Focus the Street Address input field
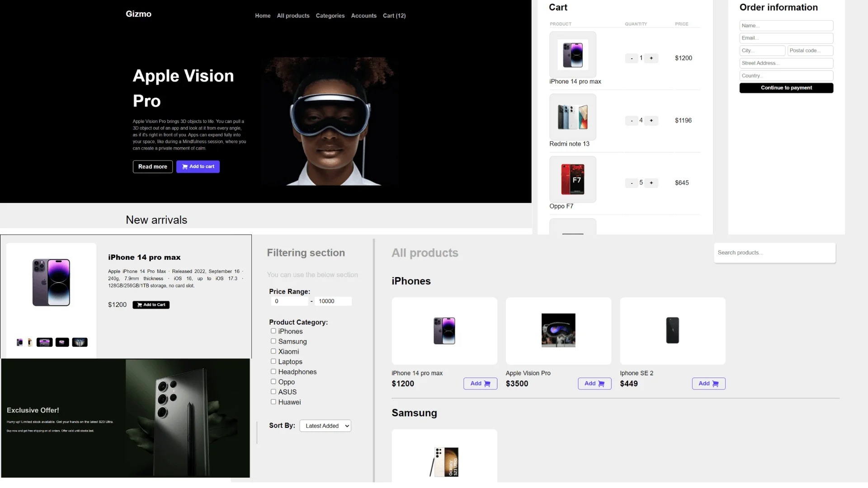The width and height of the screenshot is (868, 488). click(786, 63)
